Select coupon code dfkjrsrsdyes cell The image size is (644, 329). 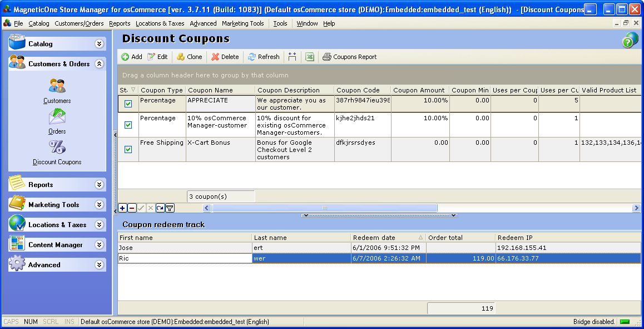363,149
